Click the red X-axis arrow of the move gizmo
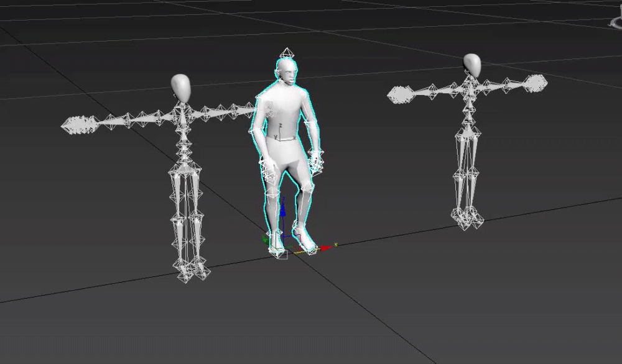 [327, 248]
